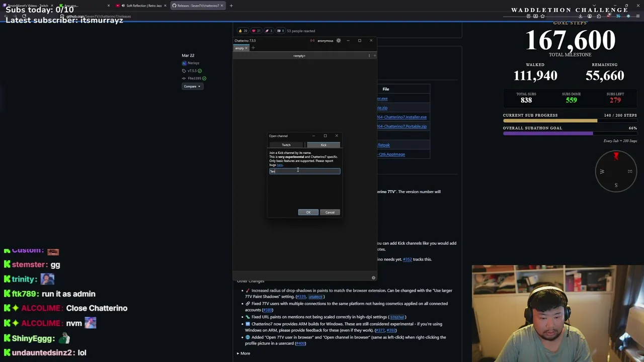Open issue #352 link
The image size is (644, 362).
pos(407,259)
